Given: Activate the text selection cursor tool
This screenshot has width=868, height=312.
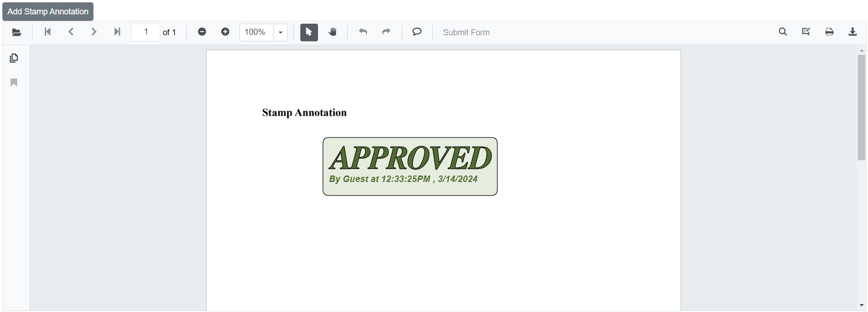Looking at the screenshot, I should coord(309,32).
